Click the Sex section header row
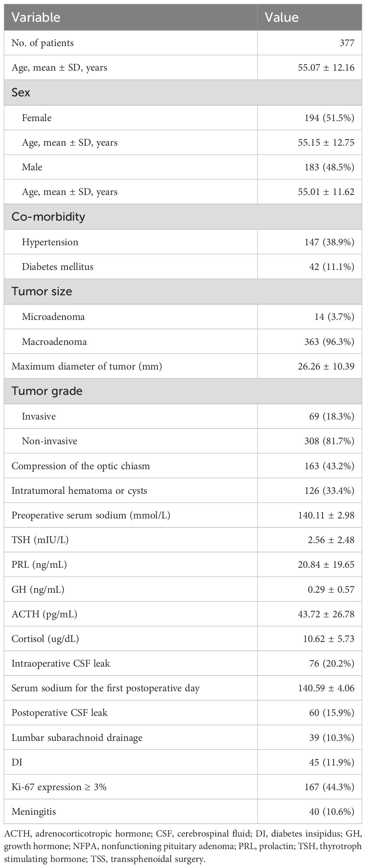This screenshot has width=366, height=868. click(21, 93)
